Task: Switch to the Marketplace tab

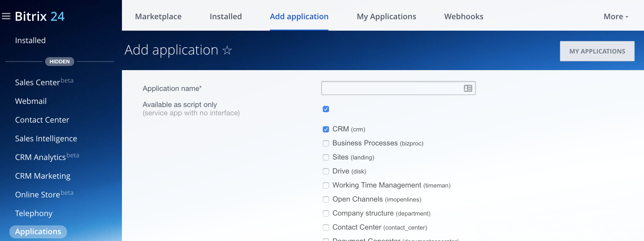Action: click(x=158, y=17)
